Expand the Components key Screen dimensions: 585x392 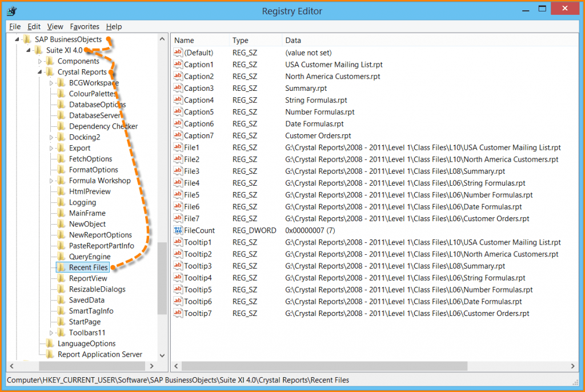click(40, 61)
